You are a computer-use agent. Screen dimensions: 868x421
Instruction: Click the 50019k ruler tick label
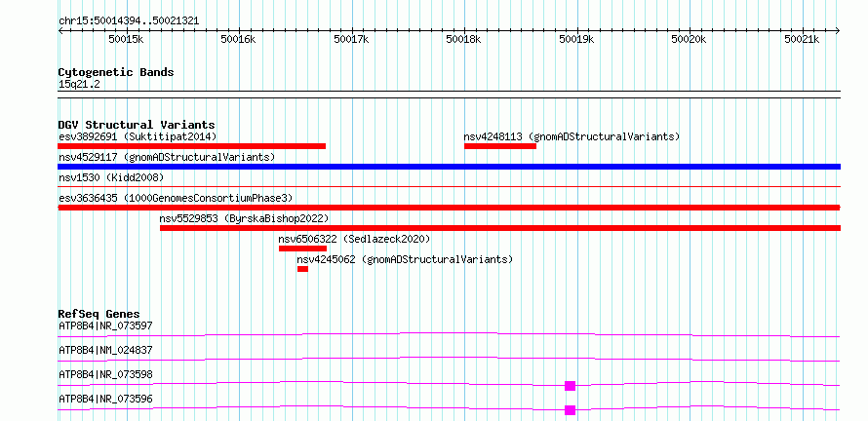tap(576, 39)
